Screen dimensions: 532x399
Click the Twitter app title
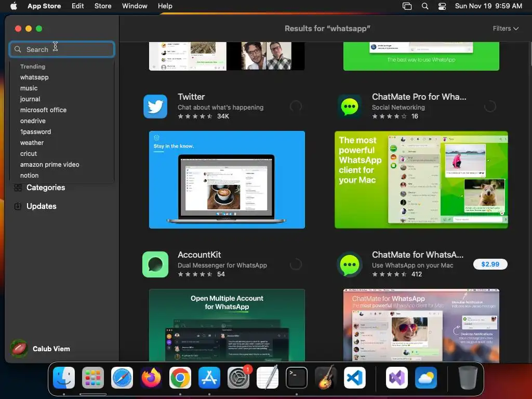(x=191, y=97)
